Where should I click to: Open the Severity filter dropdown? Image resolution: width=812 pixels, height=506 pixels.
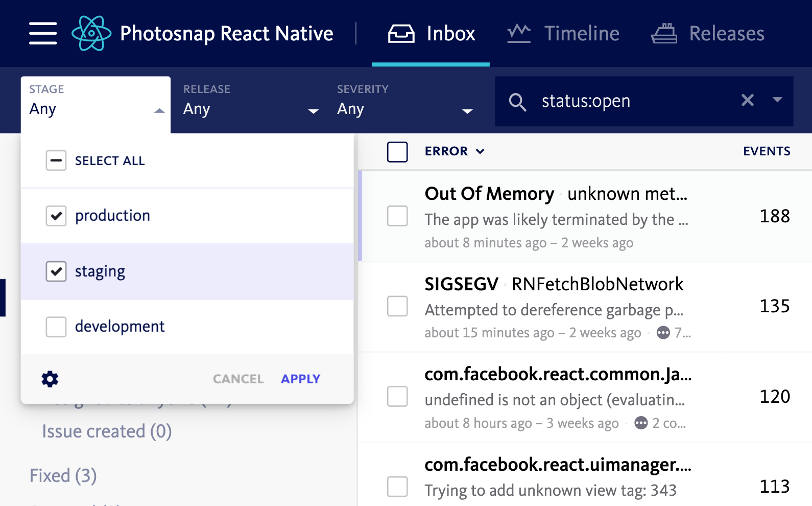404,101
